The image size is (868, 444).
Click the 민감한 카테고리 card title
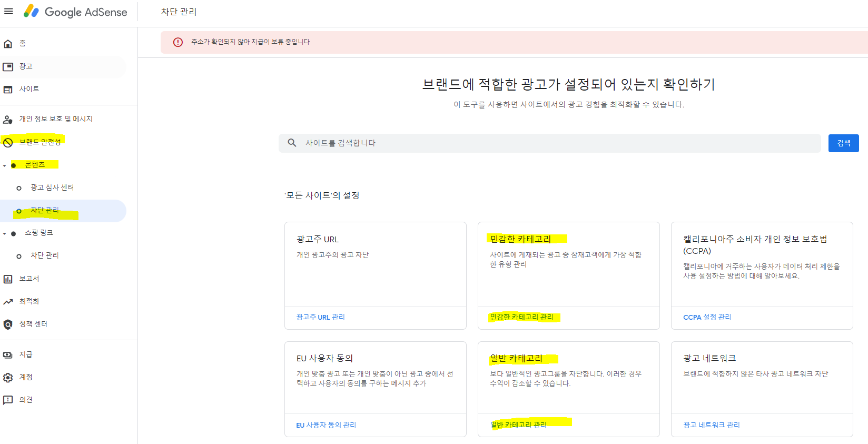[520, 239]
